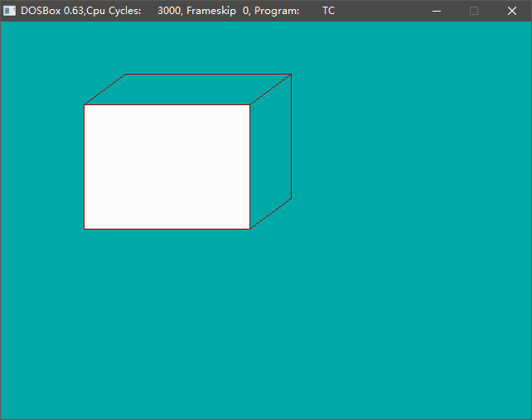Click the teal right side face of box
Image resolution: width=532 pixels, height=420 pixels.
[x=270, y=152]
